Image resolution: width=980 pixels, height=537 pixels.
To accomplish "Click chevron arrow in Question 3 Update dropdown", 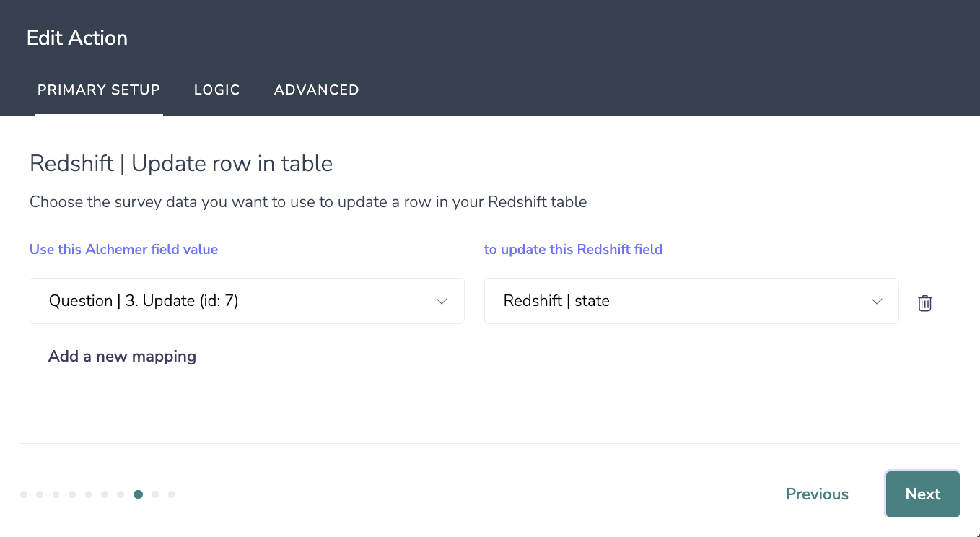I will point(442,301).
